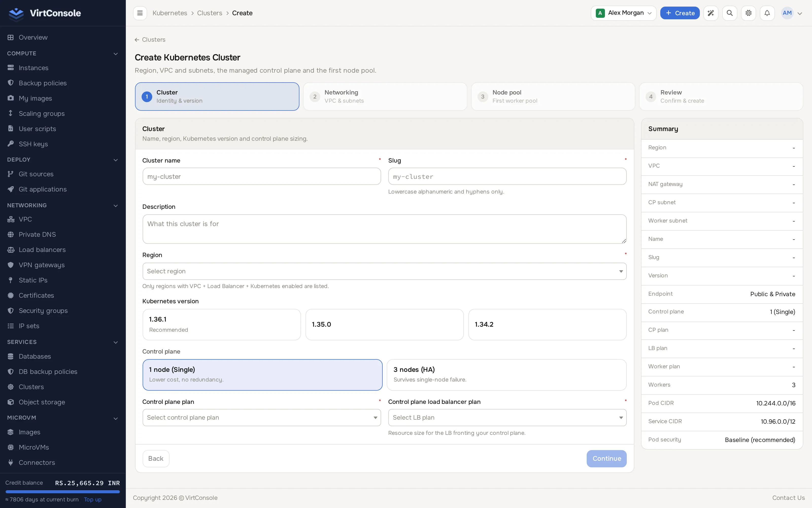Collapse the NETWORKING sidebar section
Screen dimensions: 812x508
[63, 205]
